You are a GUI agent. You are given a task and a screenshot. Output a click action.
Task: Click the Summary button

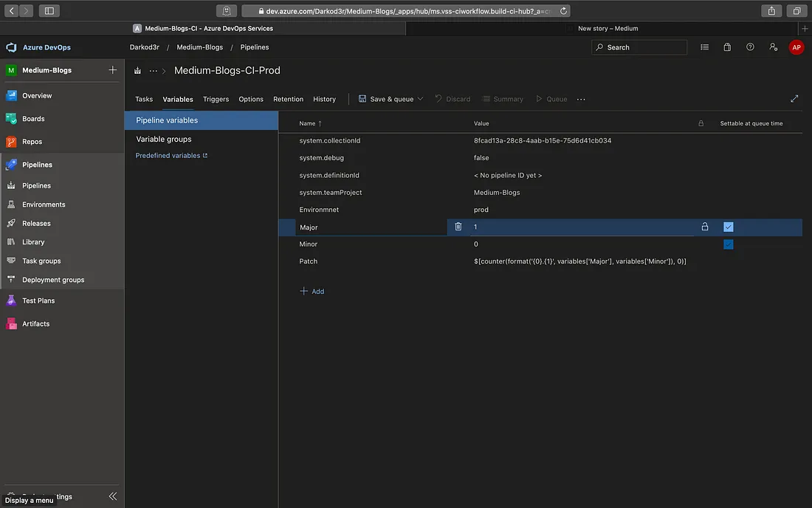click(502, 99)
